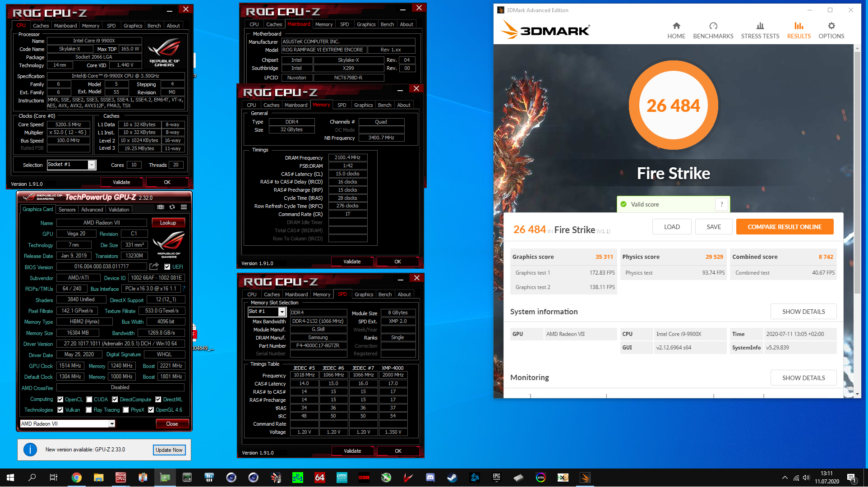Open AIDA64 icon on taskbar

[319, 478]
